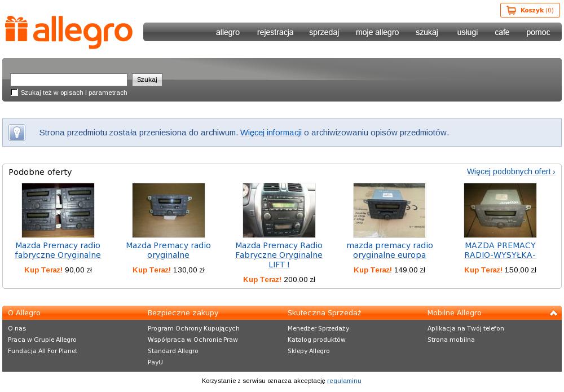Image resolution: width=564 pixels, height=392 pixels.
Task: Open thumbnail for 130,00 zł radio
Action: pyautogui.click(x=168, y=210)
